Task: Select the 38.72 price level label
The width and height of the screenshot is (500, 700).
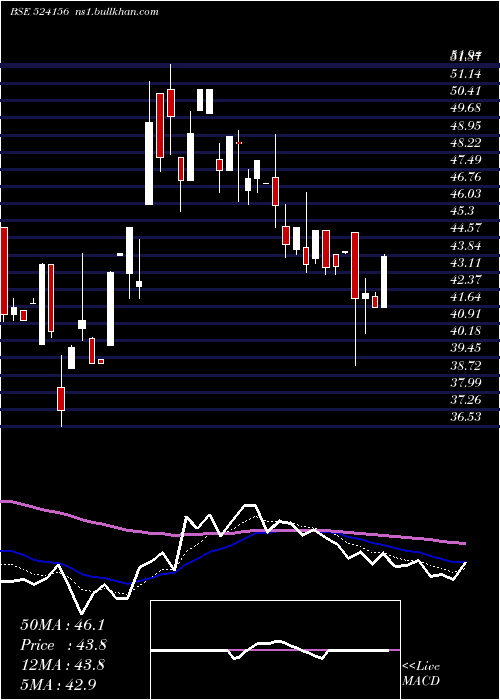Action: pyautogui.click(x=465, y=366)
